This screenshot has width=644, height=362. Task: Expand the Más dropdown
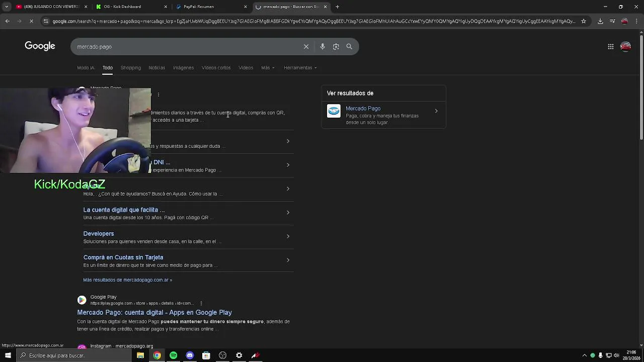click(268, 67)
